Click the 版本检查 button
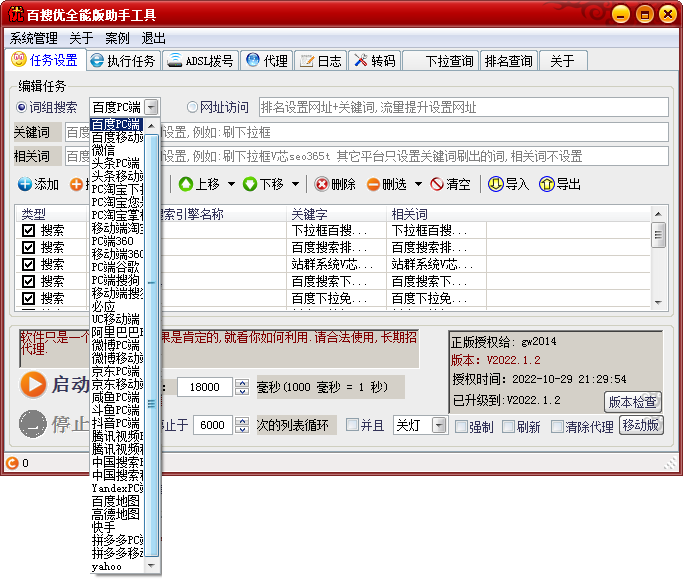 [x=632, y=402]
